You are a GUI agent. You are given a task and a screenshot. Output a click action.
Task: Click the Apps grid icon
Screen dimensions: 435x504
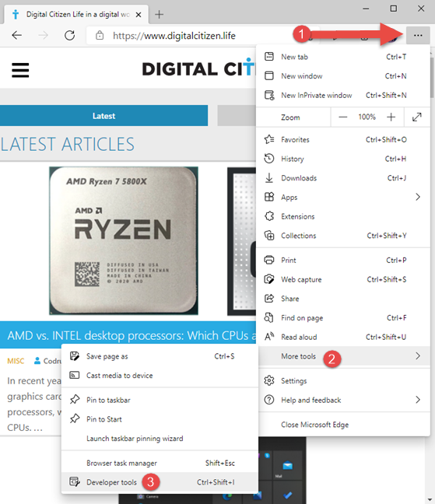click(x=269, y=197)
